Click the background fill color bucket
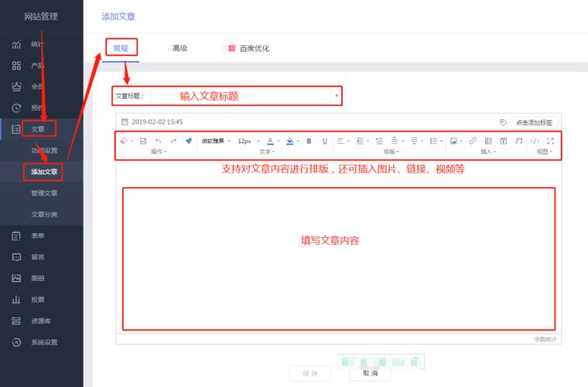 [x=289, y=141]
